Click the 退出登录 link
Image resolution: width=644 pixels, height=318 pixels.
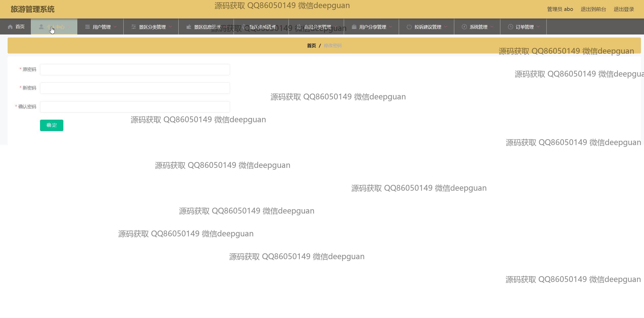[623, 9]
